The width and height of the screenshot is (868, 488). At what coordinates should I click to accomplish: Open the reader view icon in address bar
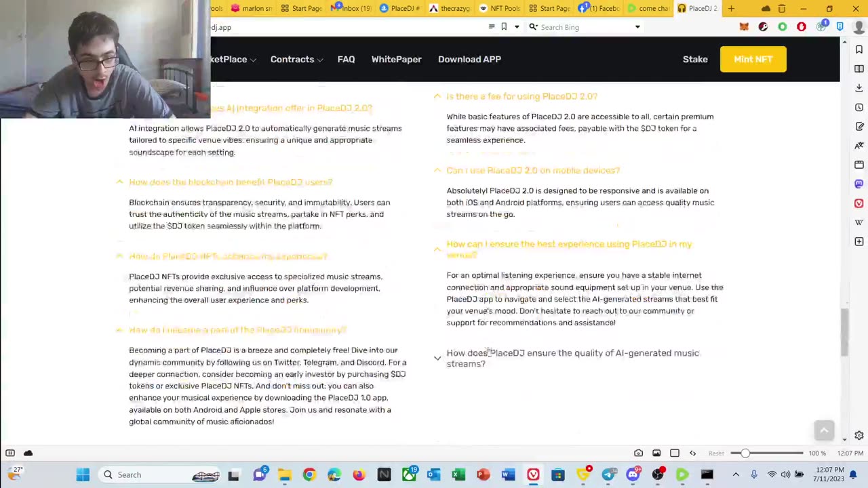coord(492,27)
